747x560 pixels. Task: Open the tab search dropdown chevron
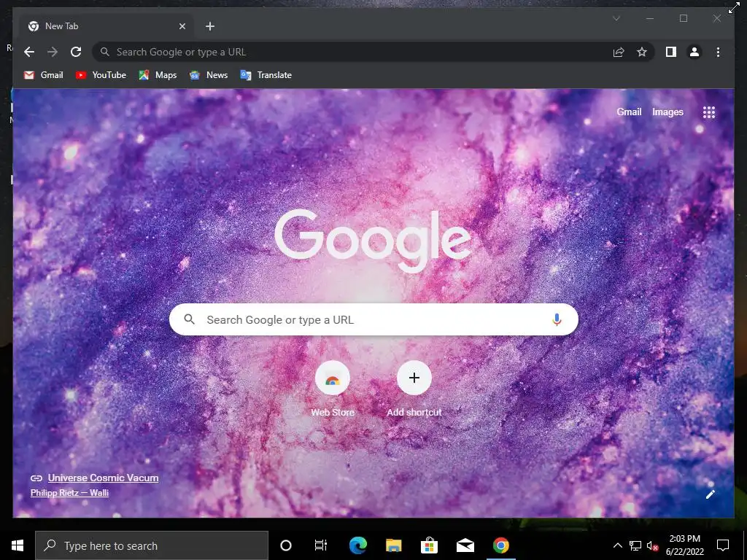[x=616, y=18]
